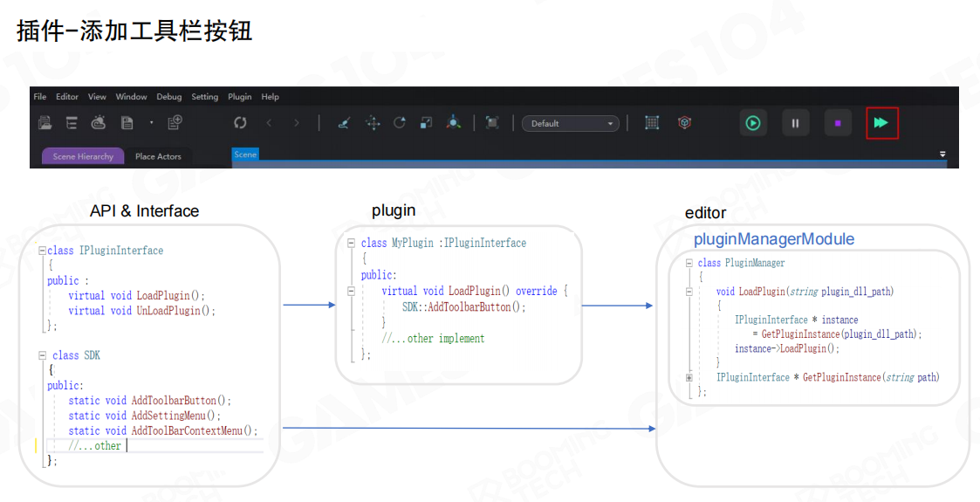
Task: Toggle the grid display icon
Action: pos(652,123)
